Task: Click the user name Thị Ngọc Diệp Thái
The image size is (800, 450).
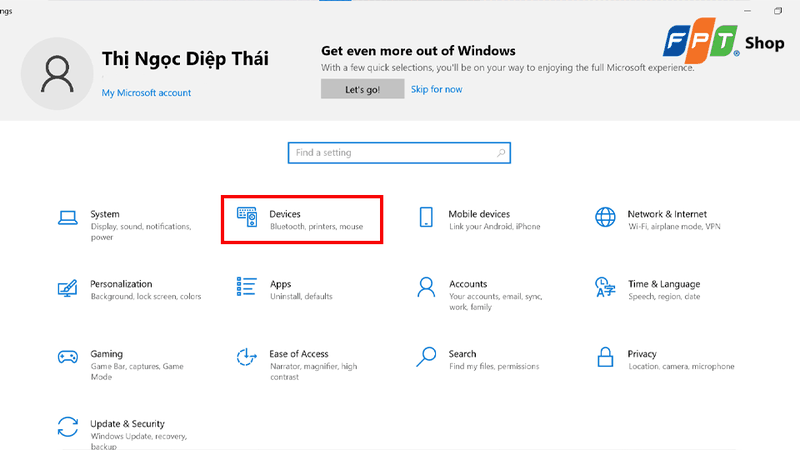Action: click(x=185, y=59)
